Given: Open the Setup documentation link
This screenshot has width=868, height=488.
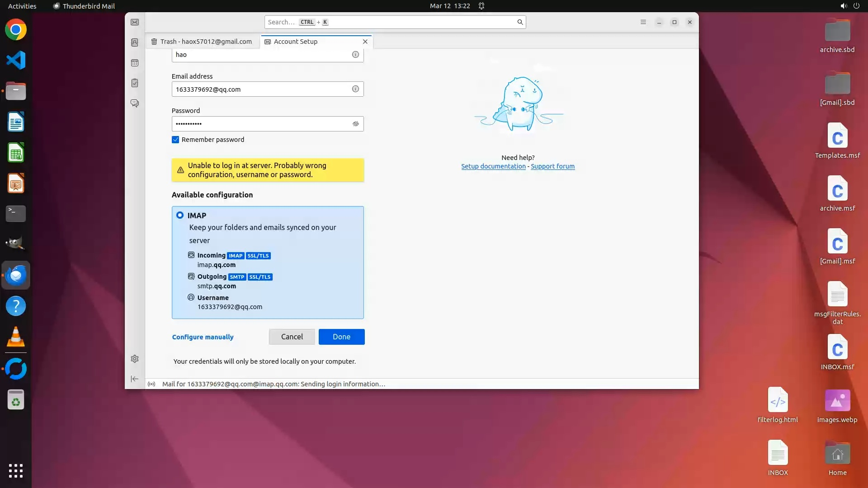Looking at the screenshot, I should point(493,166).
